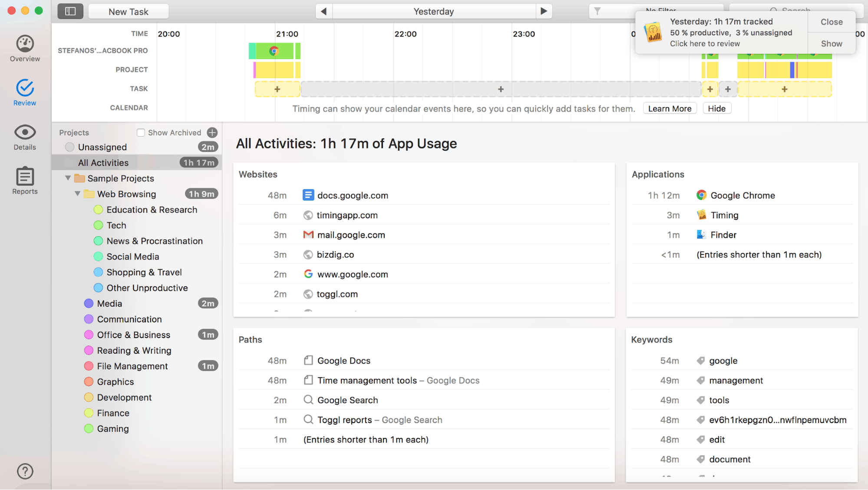Screen dimensions: 868x490
Task: Toggle the sidebar panel button
Action: [70, 11]
